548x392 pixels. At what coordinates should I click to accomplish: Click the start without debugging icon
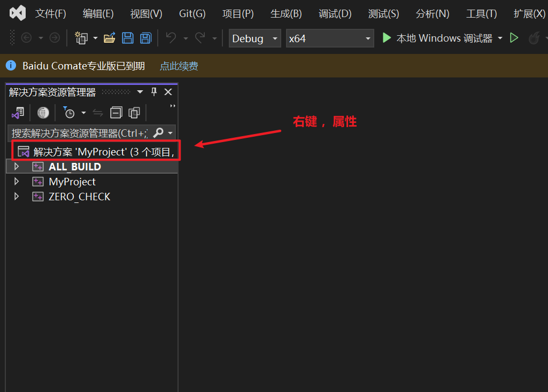click(514, 38)
